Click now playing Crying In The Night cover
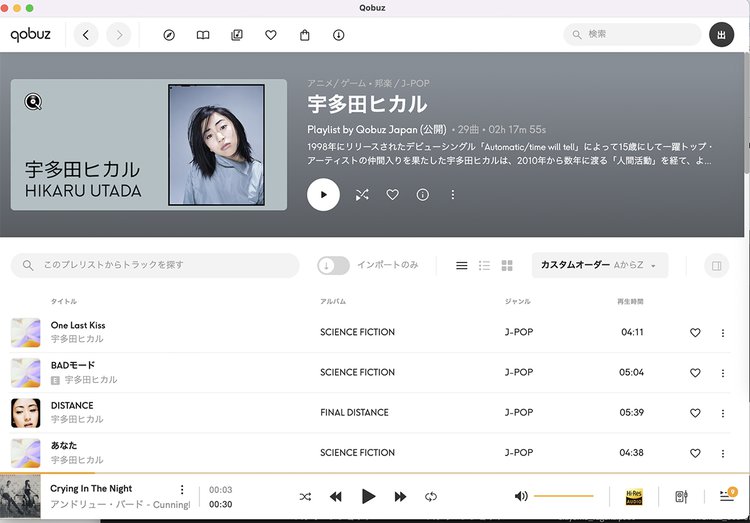The image size is (750, 523). [20, 496]
